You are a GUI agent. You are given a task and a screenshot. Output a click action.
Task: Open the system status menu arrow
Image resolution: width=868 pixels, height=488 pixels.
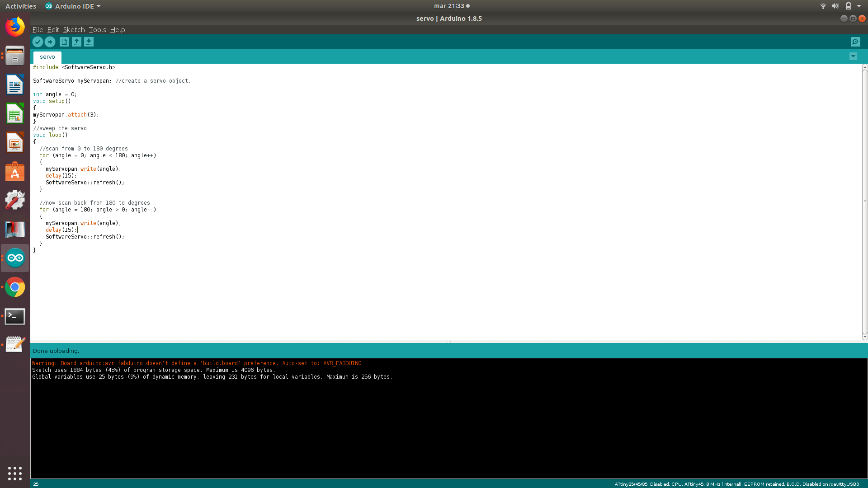859,6
